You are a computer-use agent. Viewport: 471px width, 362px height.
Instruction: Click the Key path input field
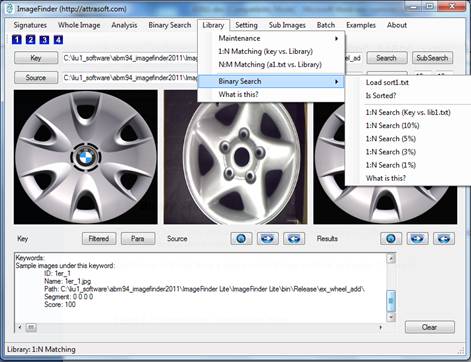[130, 58]
